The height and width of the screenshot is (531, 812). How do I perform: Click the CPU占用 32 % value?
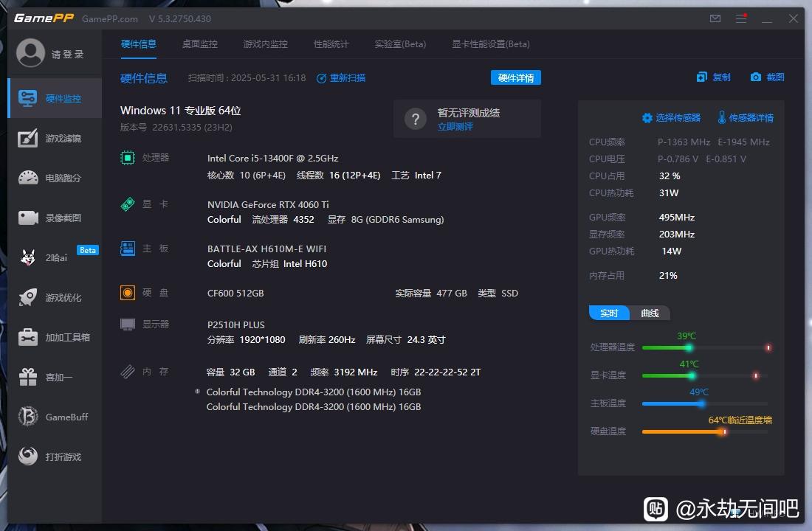(x=670, y=176)
